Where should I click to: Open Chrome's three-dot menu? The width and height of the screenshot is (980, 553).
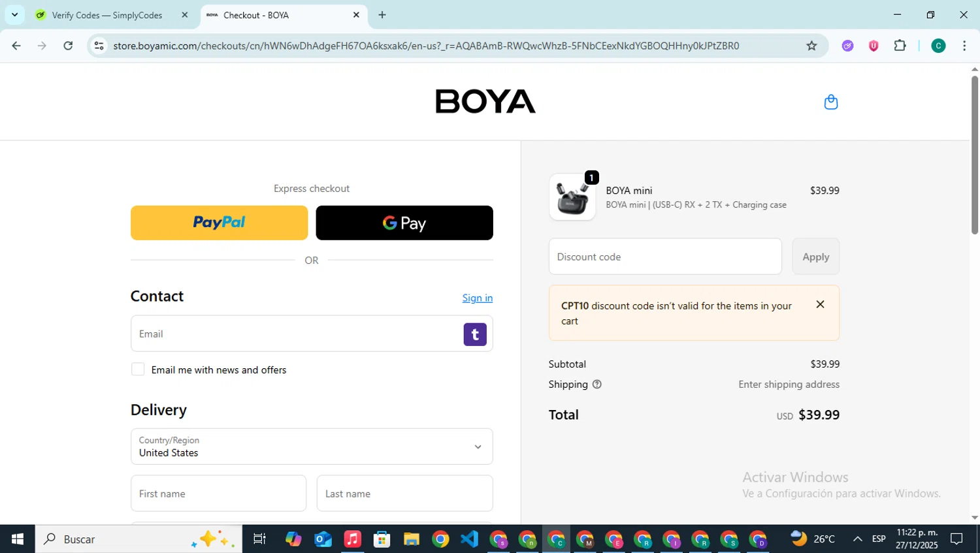(964, 46)
